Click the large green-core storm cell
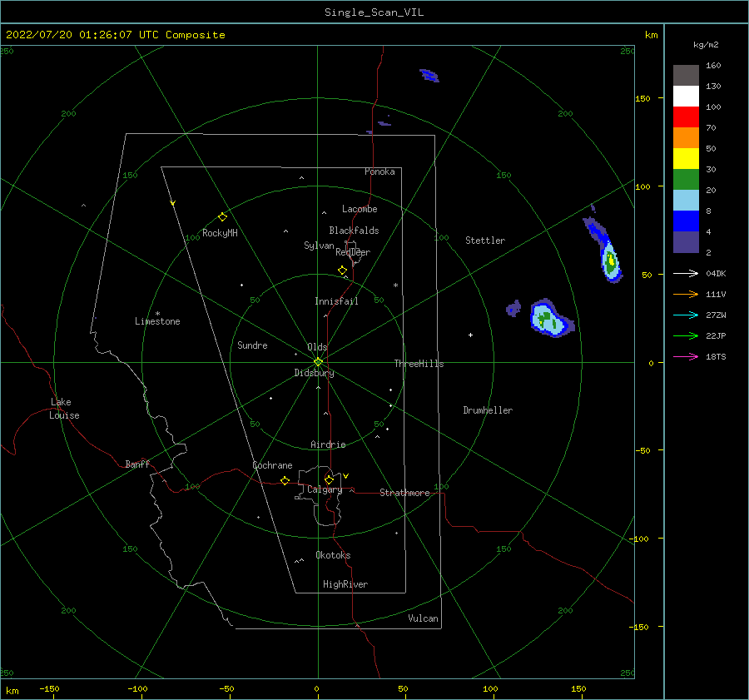This screenshot has width=749, height=700. pyautogui.click(x=552, y=318)
